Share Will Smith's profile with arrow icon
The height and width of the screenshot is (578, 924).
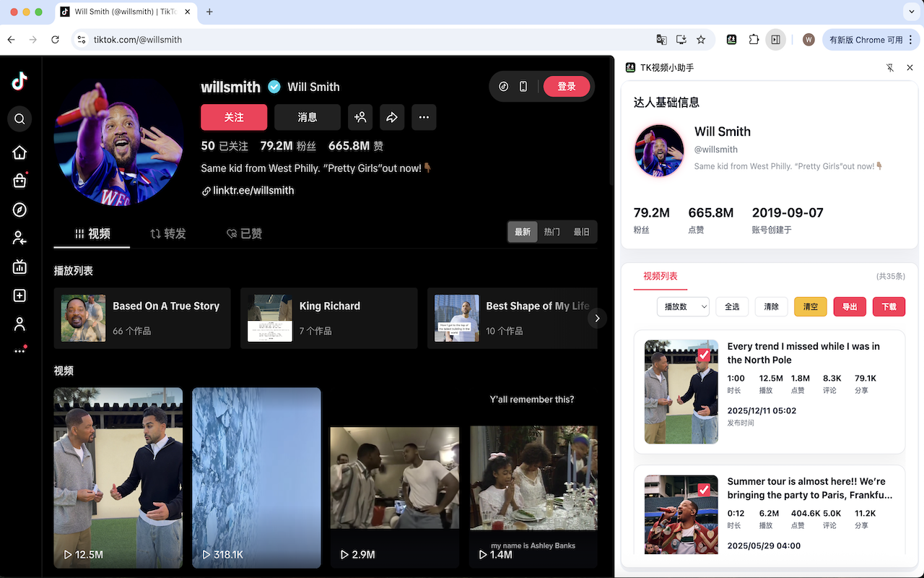coord(392,117)
